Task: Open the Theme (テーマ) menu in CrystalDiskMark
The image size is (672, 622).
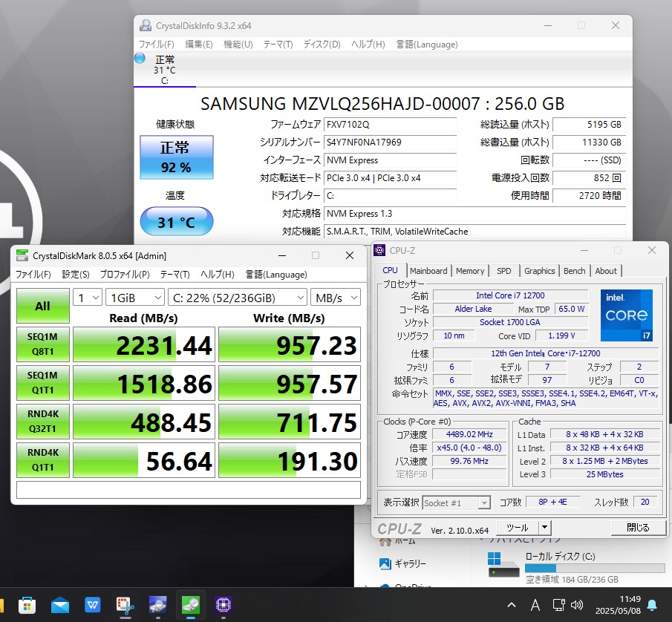Action: [174, 274]
